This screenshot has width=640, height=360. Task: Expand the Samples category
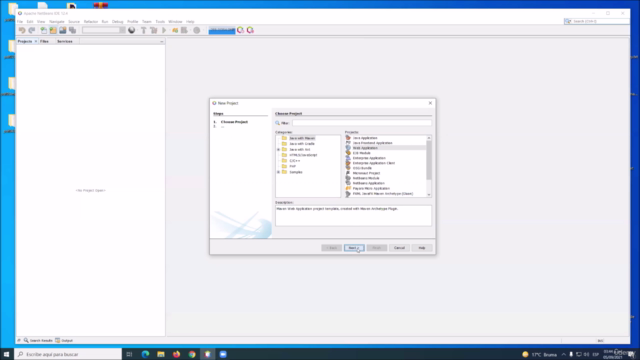click(x=278, y=172)
